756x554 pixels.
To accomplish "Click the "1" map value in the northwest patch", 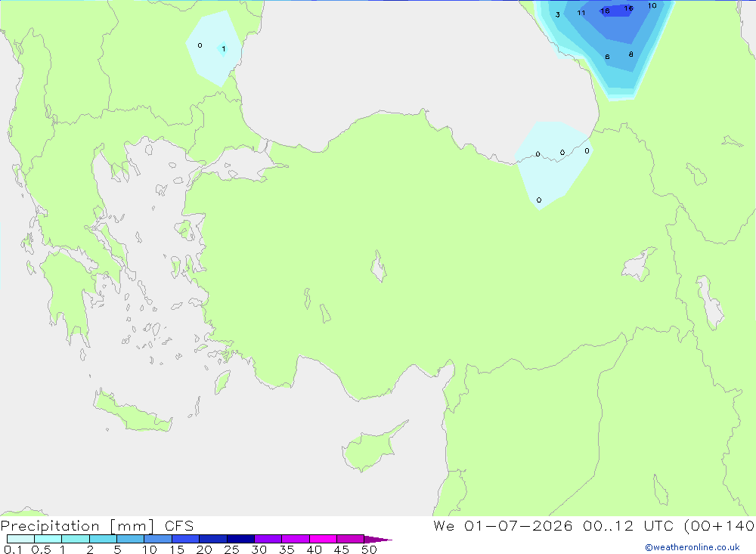I will (x=223, y=48).
